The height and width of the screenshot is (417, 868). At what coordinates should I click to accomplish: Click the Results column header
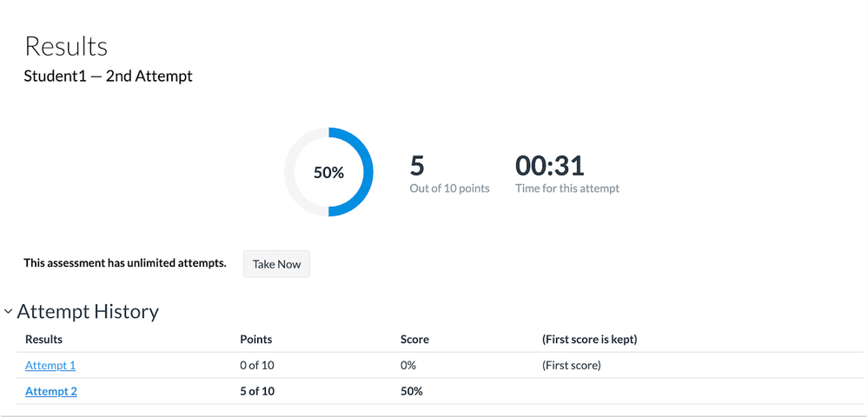tap(43, 339)
